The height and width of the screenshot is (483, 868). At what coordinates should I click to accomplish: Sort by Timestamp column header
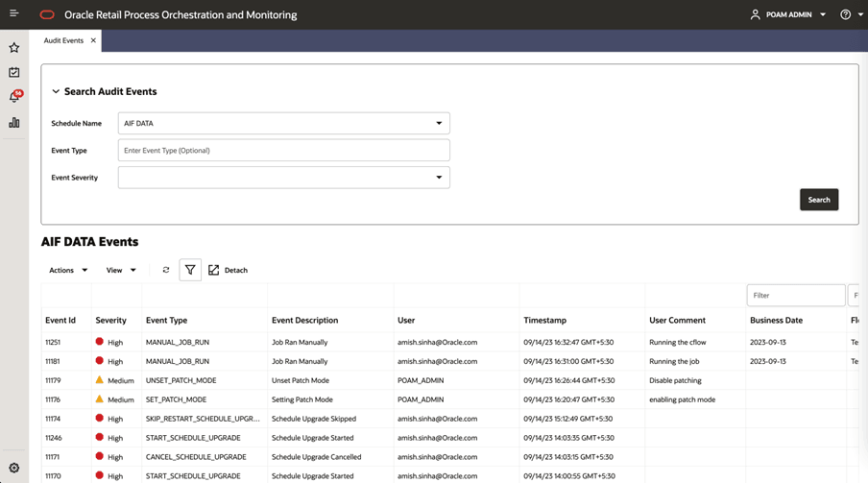[544, 320]
